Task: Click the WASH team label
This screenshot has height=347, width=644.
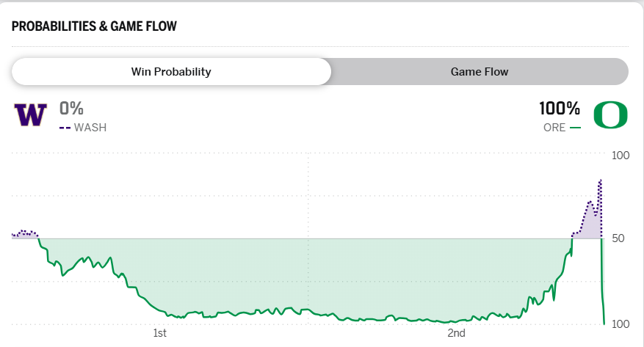Action: click(x=90, y=128)
